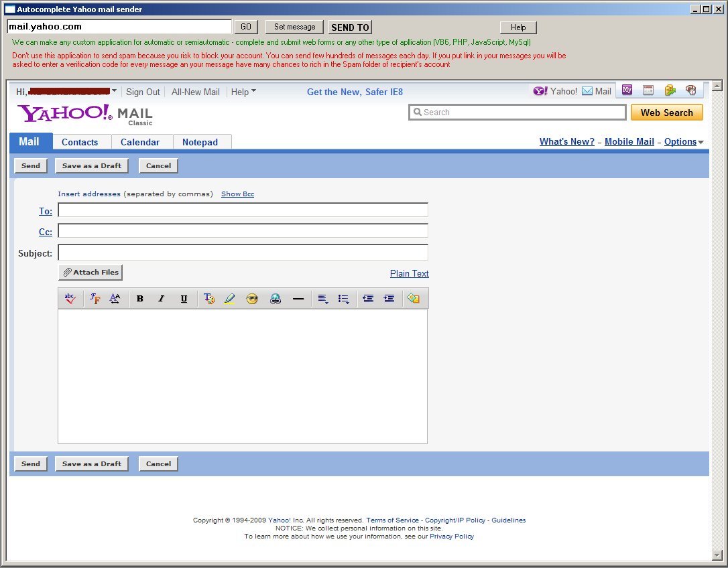This screenshot has height=568, width=728.
Task: Click the top Save as a Draft button
Action: click(x=91, y=165)
